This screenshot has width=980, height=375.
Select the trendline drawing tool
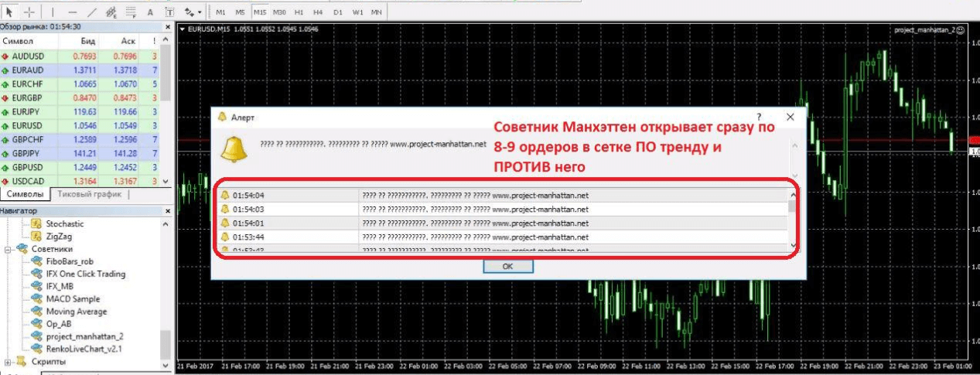pyautogui.click(x=92, y=12)
